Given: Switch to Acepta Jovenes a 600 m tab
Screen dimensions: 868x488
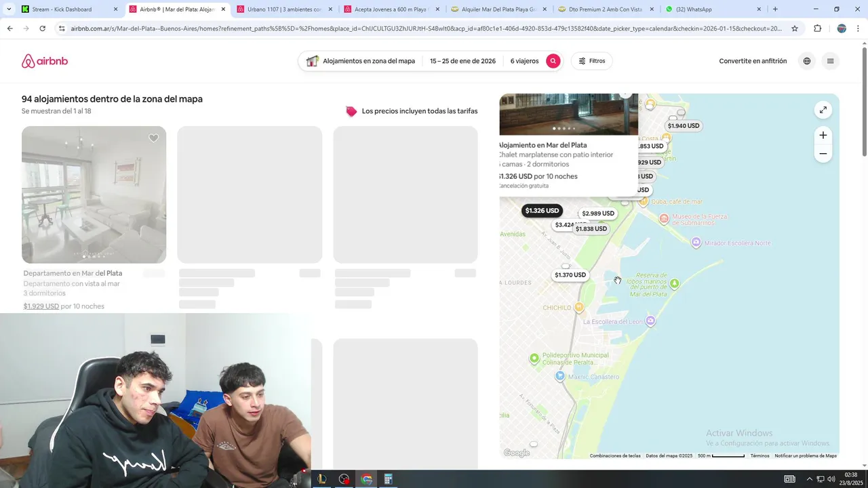Looking at the screenshot, I should (391, 9).
